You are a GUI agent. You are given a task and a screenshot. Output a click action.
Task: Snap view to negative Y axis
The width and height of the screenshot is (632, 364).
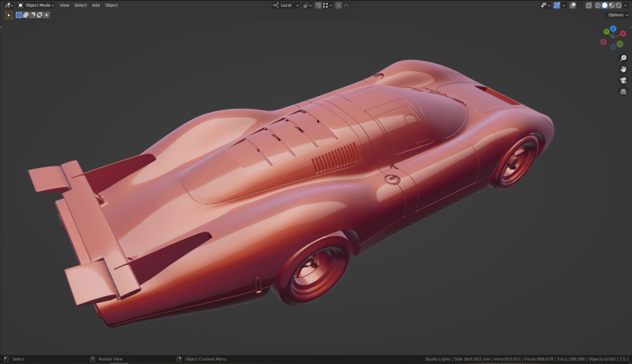point(620,44)
